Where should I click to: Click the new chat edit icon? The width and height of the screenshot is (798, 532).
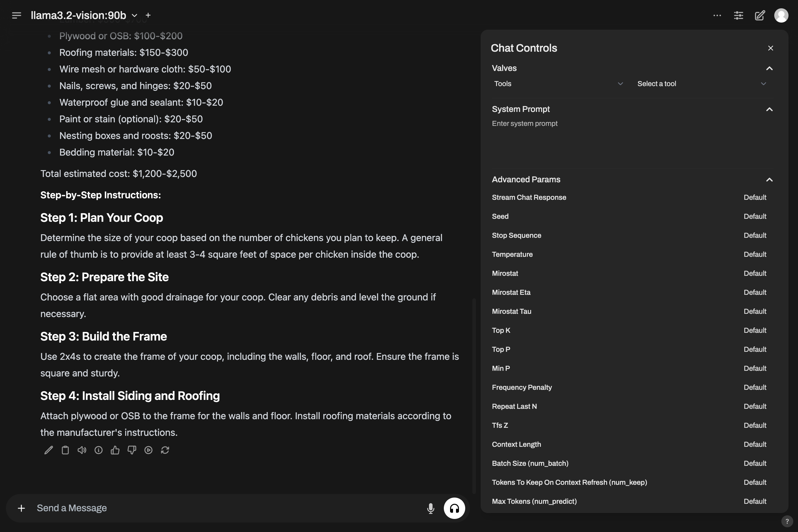point(760,15)
